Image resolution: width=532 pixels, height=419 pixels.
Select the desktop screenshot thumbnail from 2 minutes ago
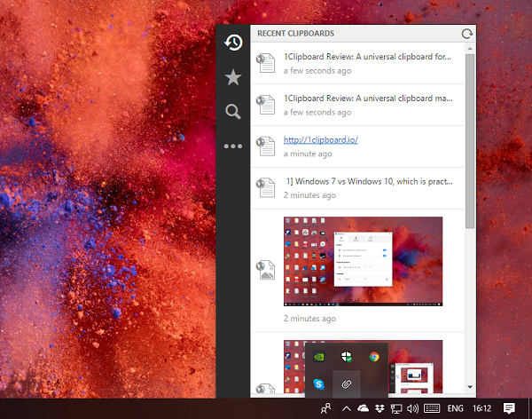pyautogui.click(x=363, y=261)
